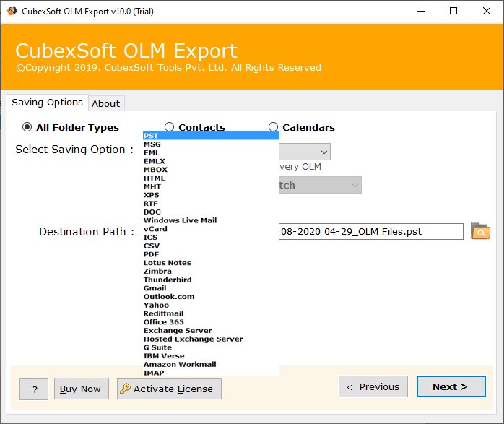This screenshot has height=424, width=504.
Task: Choose PST from the saving options list
Action: [152, 136]
